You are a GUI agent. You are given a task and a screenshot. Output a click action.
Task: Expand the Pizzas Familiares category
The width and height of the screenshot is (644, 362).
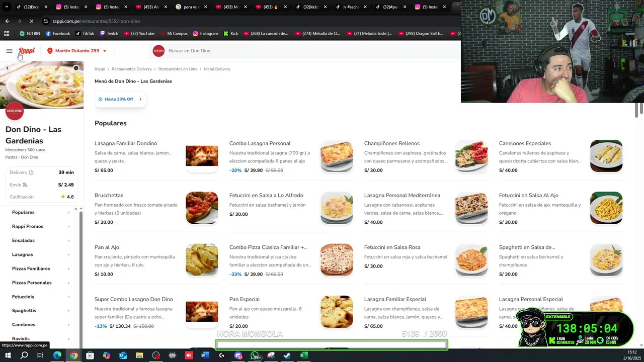(41, 268)
